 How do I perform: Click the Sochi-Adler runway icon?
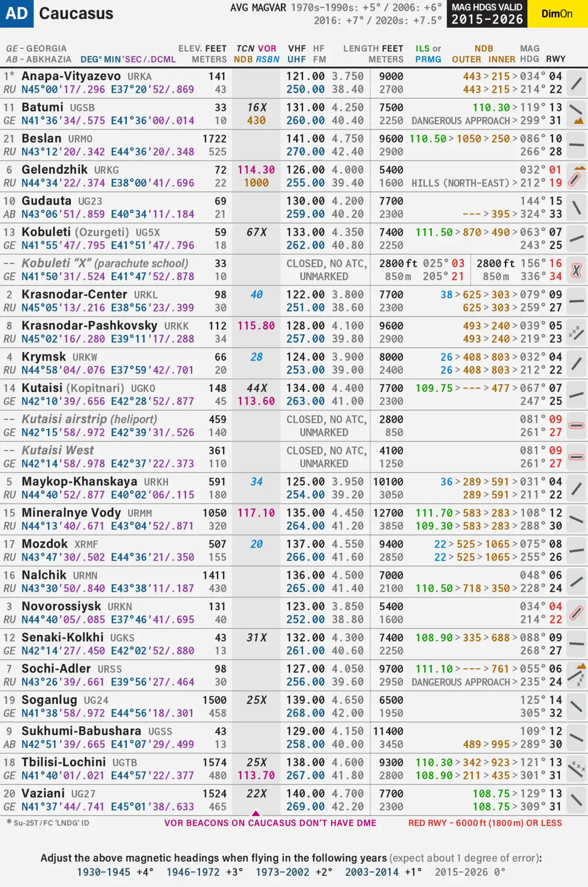(x=576, y=675)
